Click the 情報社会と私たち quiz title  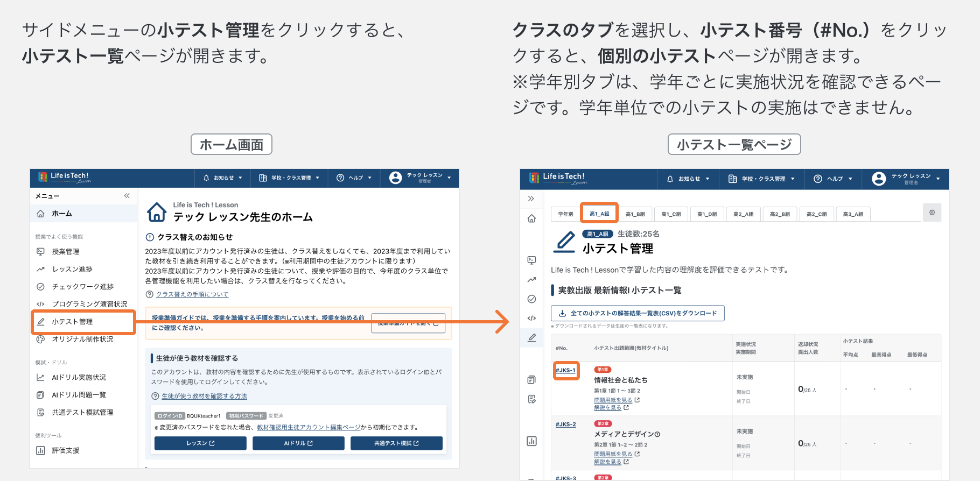coord(621,380)
